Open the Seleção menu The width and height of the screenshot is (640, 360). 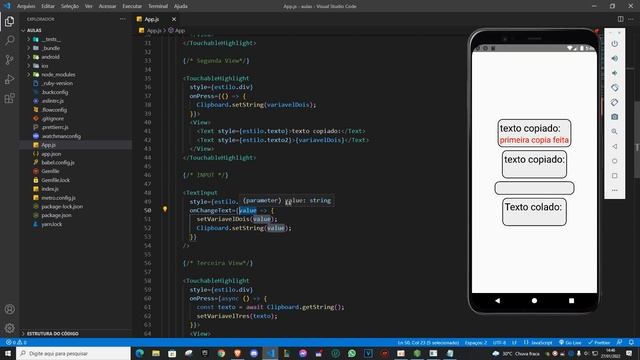point(70,6)
